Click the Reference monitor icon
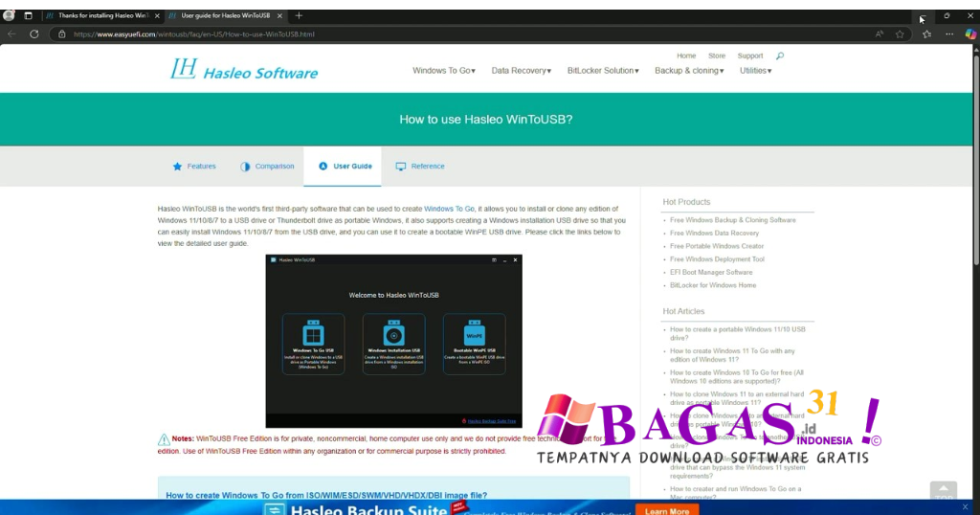 pyautogui.click(x=401, y=167)
